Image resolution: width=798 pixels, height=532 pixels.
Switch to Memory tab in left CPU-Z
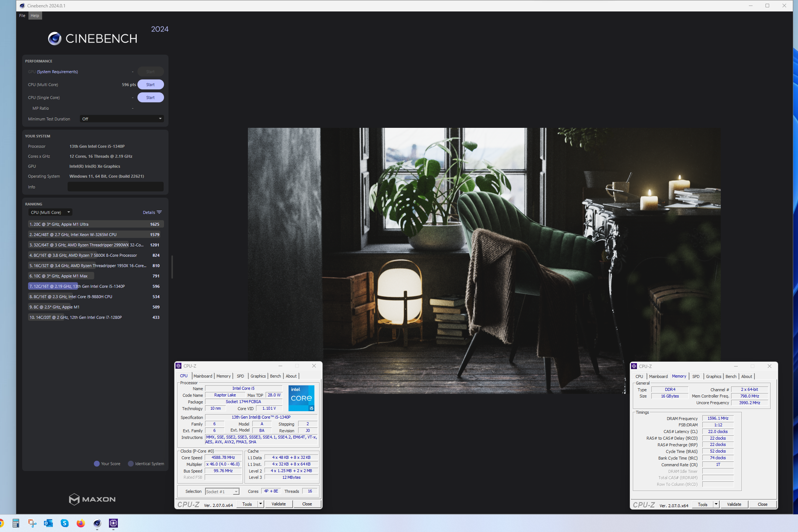point(224,376)
